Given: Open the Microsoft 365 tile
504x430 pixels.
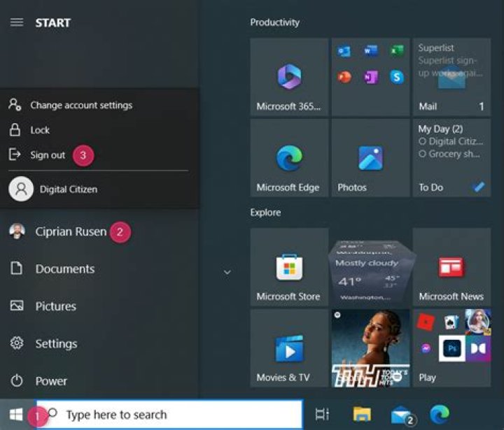Looking at the screenshot, I should click(288, 77).
